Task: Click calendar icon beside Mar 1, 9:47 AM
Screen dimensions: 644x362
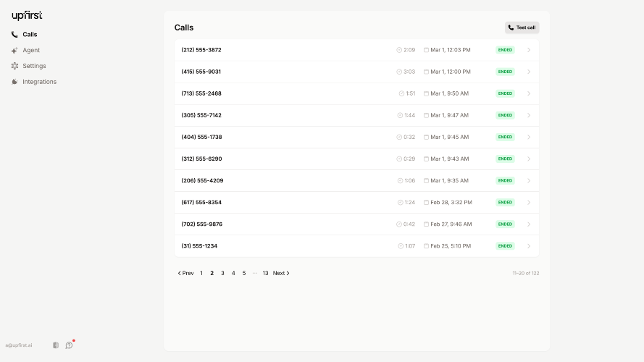Action: pos(426,115)
